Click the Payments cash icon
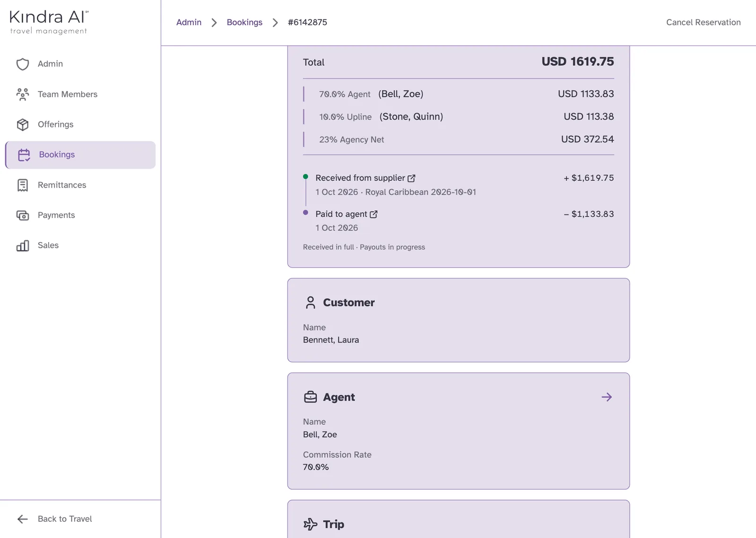 pyautogui.click(x=23, y=215)
